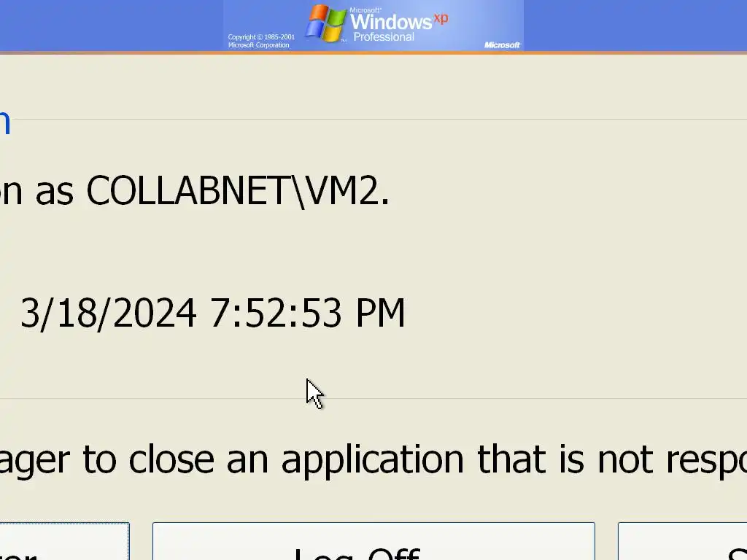The image size is (747, 560).
Task: Click the partially visible button starting with S
Action: 682,542
